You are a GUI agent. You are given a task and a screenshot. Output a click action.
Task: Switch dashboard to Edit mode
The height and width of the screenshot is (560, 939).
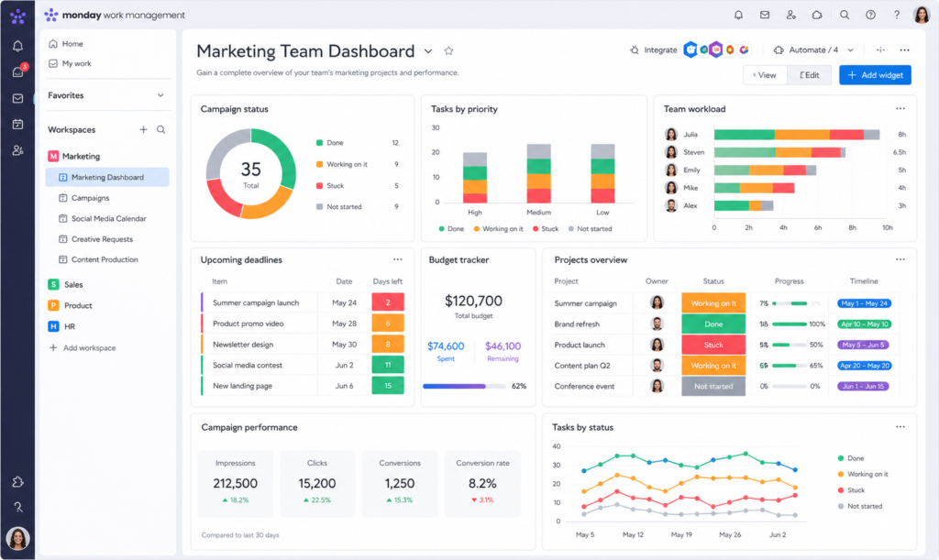tap(810, 75)
